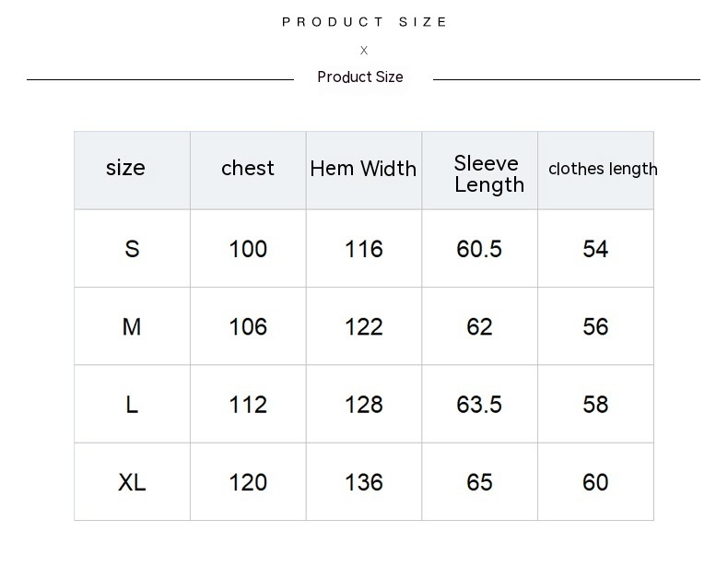The image size is (728, 567).
Task: Click clothes length value 60
Action: pos(595,482)
